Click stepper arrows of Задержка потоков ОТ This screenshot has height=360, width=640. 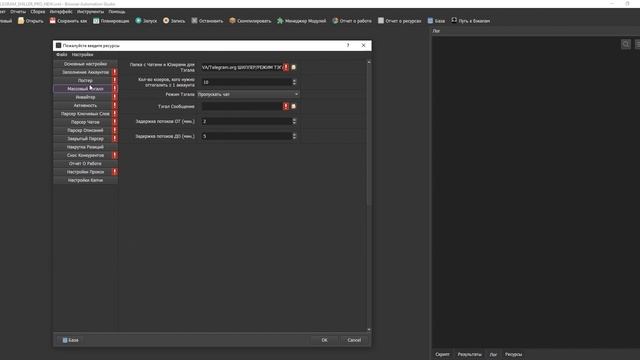pyautogui.click(x=294, y=122)
